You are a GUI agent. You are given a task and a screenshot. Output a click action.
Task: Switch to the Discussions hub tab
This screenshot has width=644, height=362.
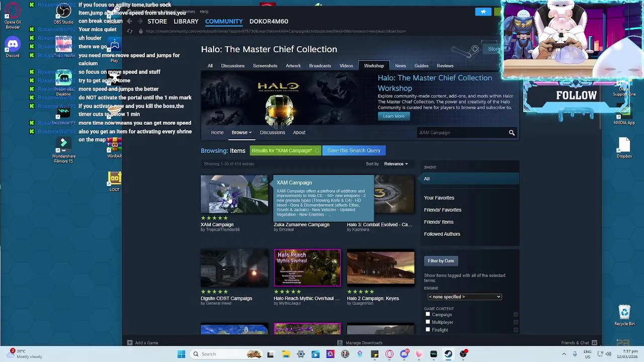[232, 66]
